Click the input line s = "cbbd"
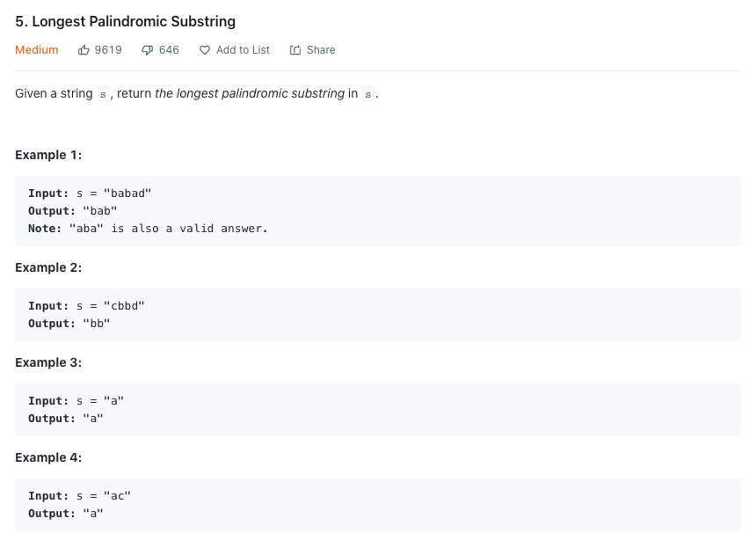Screen dimensions: 756x555 [86, 306]
